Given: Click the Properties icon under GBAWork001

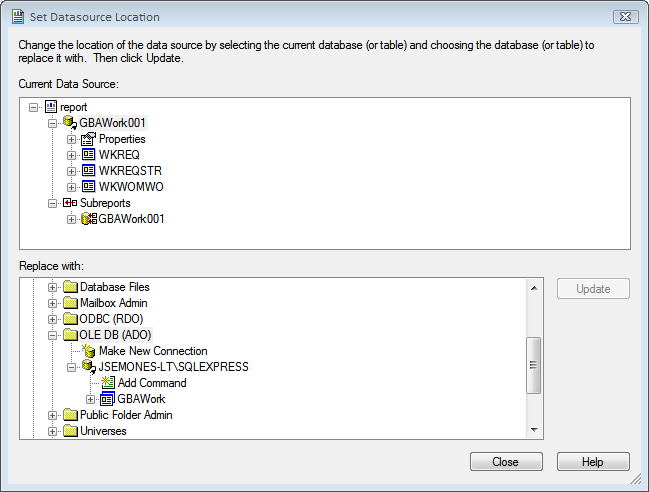Looking at the screenshot, I should tap(89, 139).
